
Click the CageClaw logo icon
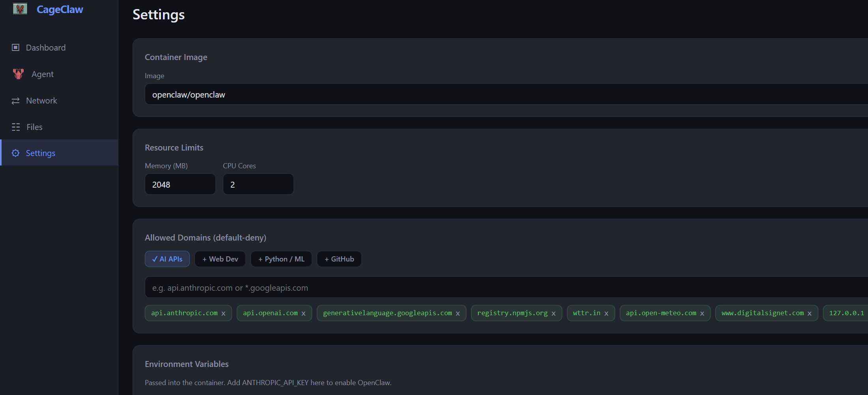click(20, 8)
